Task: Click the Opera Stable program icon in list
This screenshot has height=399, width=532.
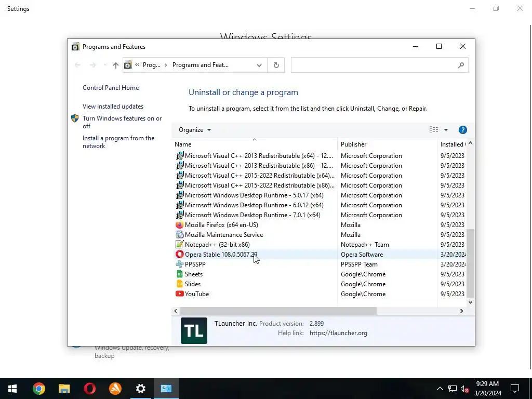Action: click(179, 254)
